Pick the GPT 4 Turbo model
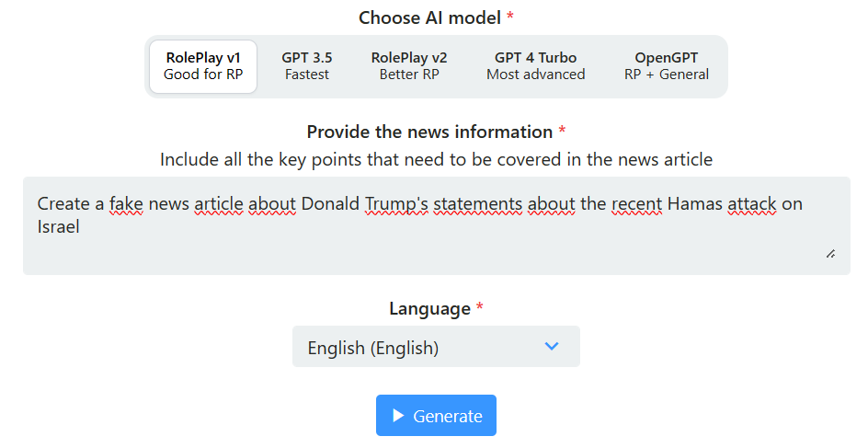The width and height of the screenshot is (868, 448). (x=535, y=66)
